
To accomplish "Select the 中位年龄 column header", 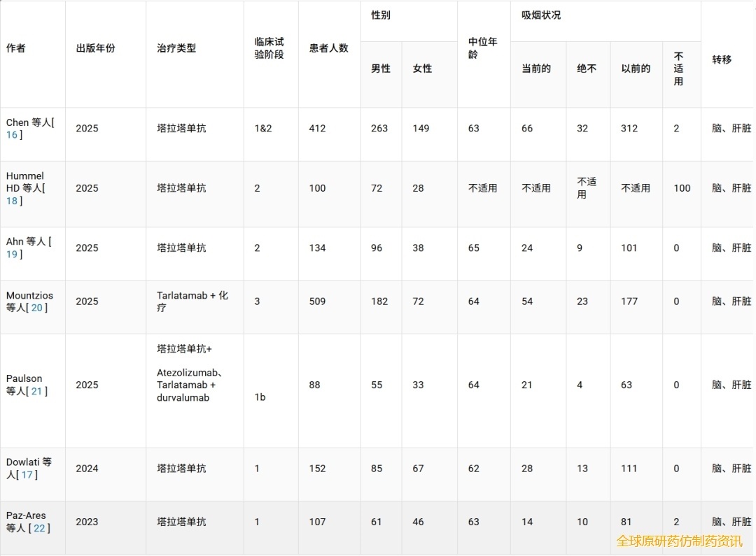I will [x=482, y=48].
